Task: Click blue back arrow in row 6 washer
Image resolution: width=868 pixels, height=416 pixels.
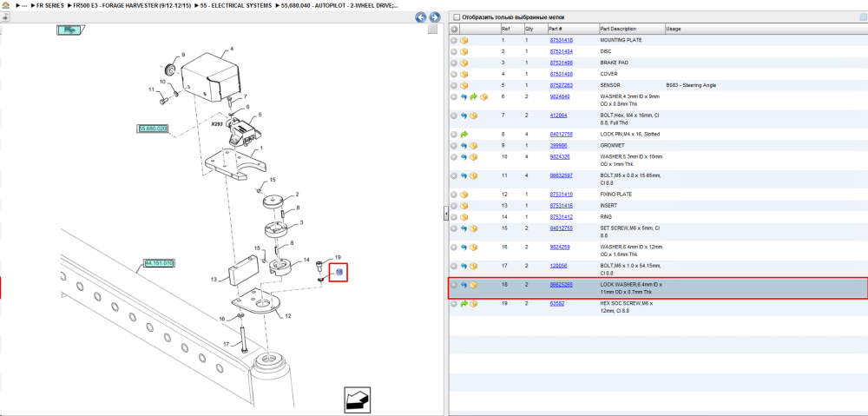Action: (x=464, y=97)
